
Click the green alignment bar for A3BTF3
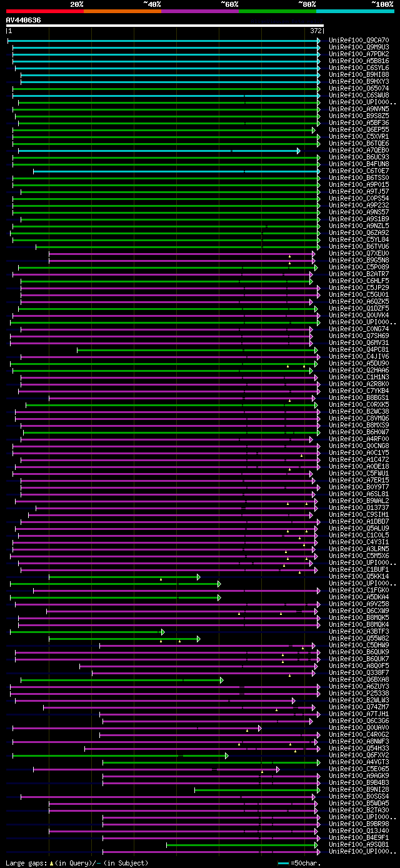point(87,632)
